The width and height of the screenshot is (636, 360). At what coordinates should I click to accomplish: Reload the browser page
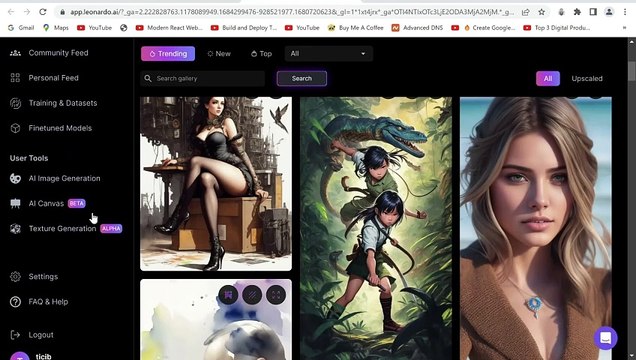coord(43,12)
